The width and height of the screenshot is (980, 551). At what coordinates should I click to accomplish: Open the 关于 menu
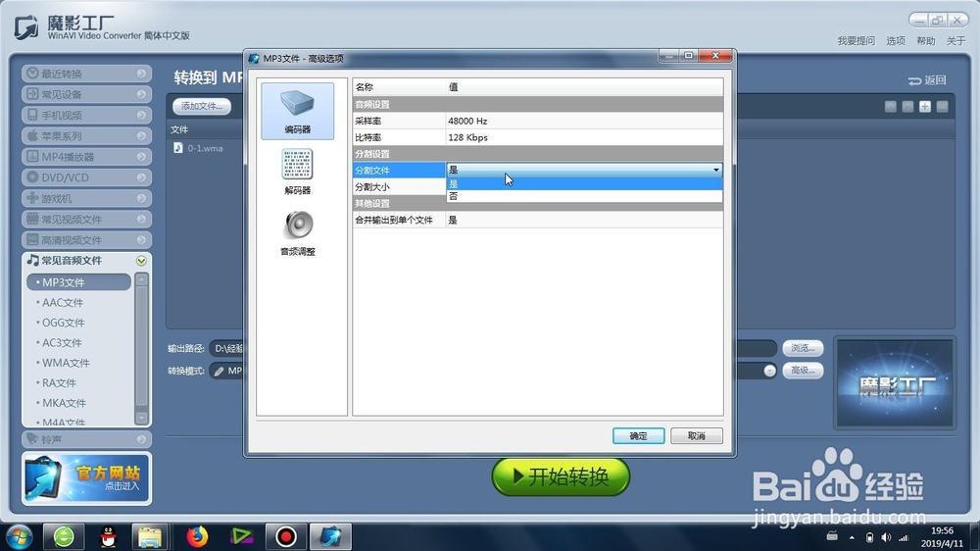955,40
